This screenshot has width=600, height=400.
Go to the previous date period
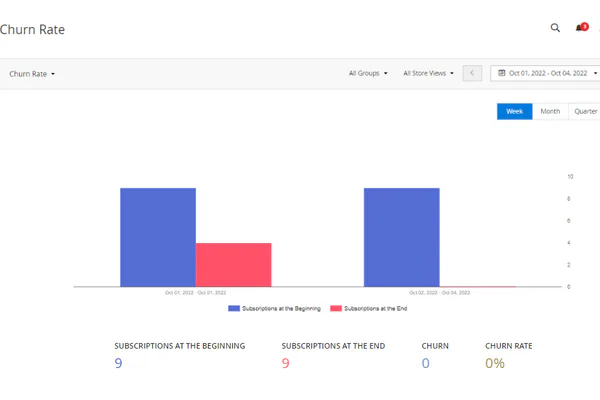(x=472, y=73)
